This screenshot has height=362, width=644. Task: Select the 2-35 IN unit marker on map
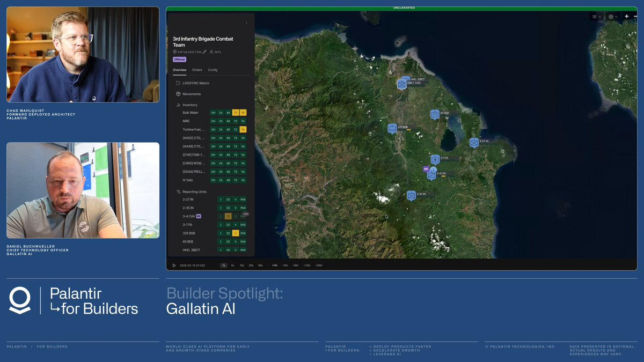pos(411,195)
